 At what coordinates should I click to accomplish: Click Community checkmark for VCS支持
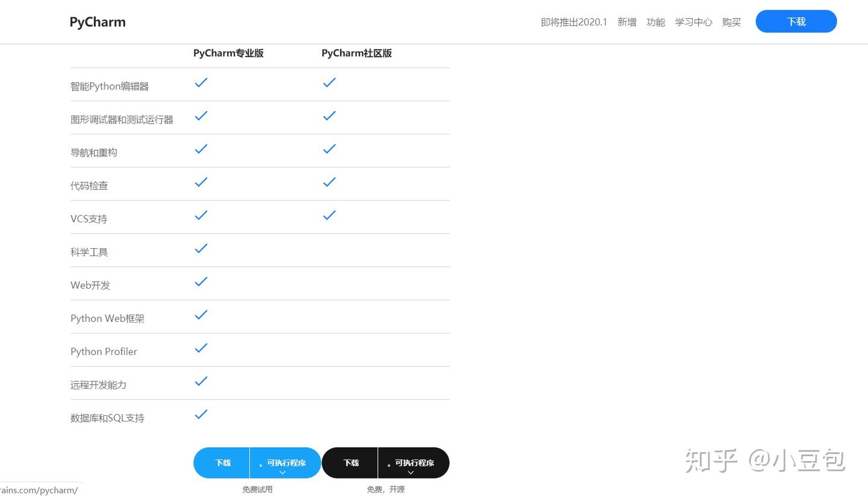pyautogui.click(x=329, y=215)
